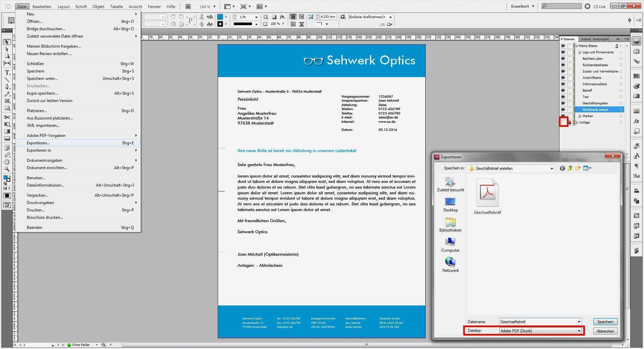Hide the Anschriftzone layer

point(563,78)
